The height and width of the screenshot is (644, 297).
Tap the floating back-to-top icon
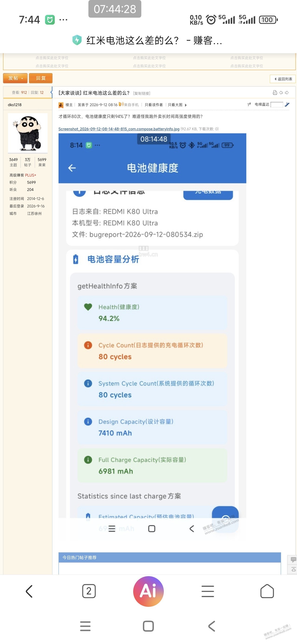coord(293,569)
